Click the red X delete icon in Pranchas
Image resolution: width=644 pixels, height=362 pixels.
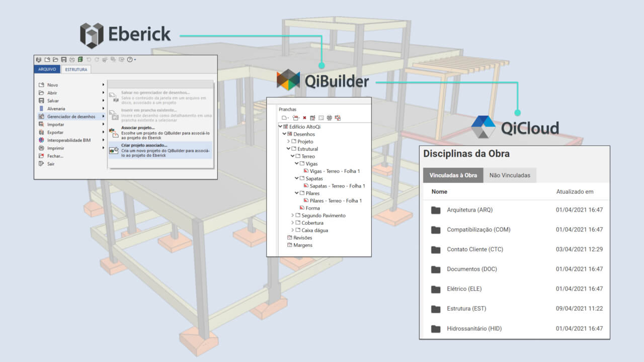tap(304, 118)
